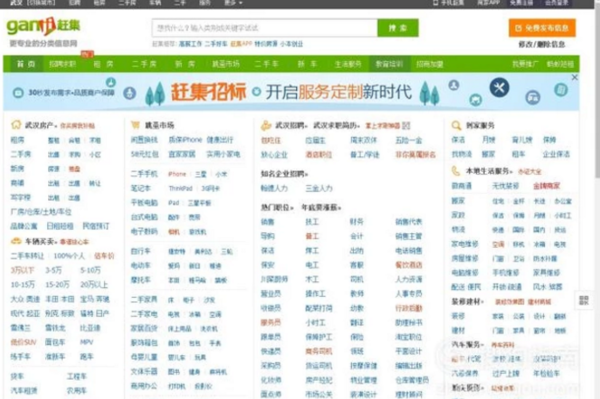
Task: Open the 会计 job link
Action: point(357,236)
